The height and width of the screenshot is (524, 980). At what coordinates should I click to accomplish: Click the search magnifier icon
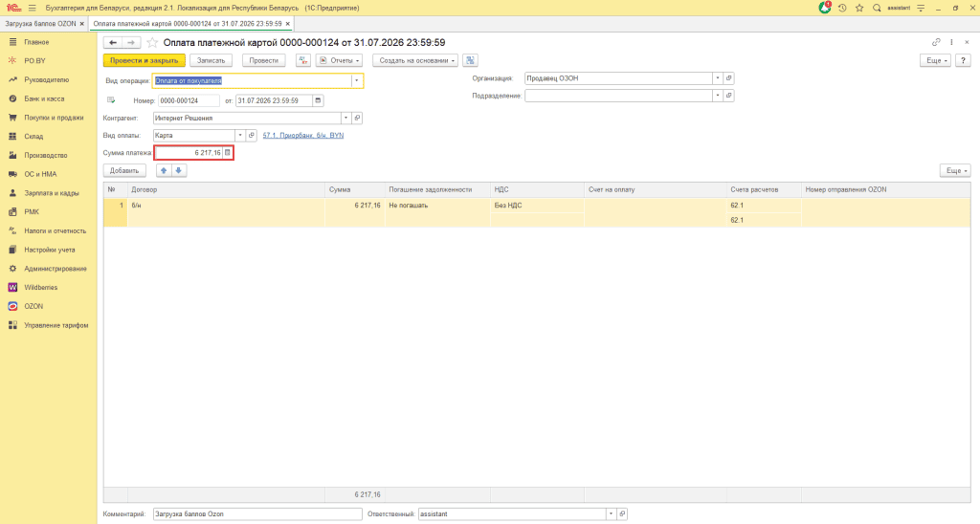pyautogui.click(x=877, y=8)
